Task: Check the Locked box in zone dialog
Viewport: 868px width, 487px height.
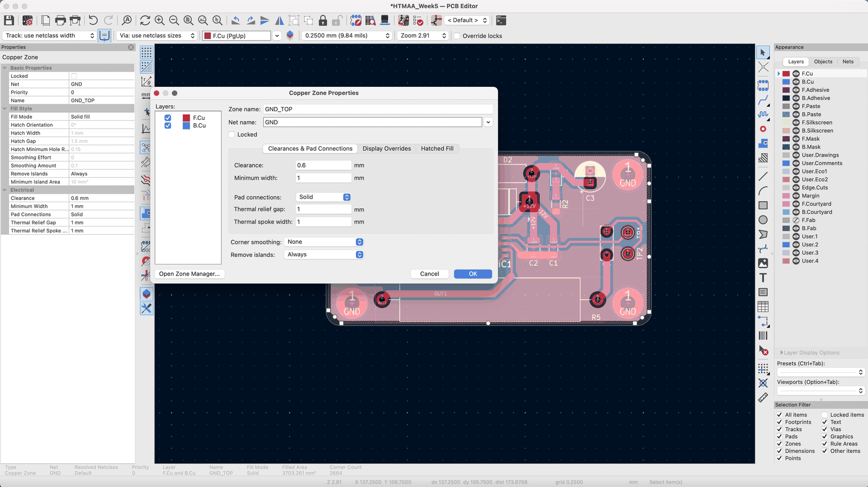Action: [232, 134]
